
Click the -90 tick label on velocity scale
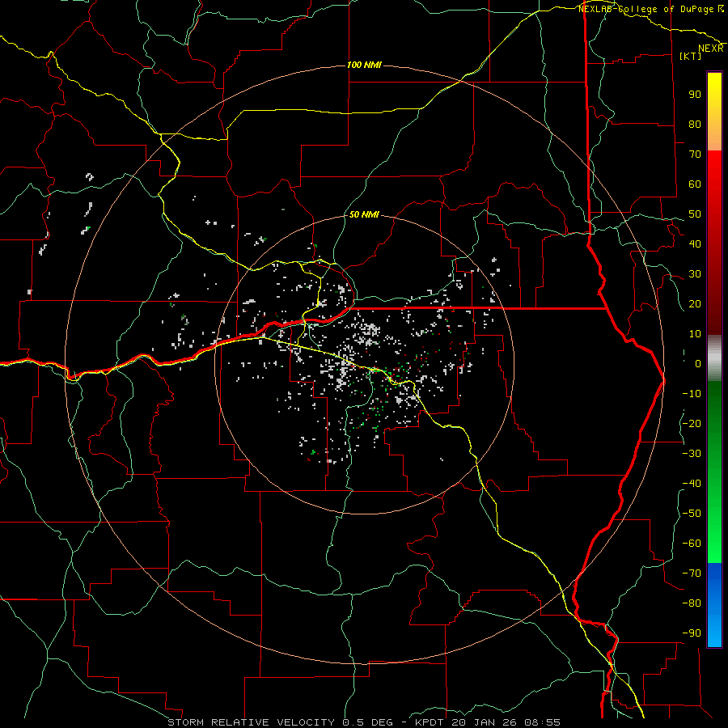692,633
